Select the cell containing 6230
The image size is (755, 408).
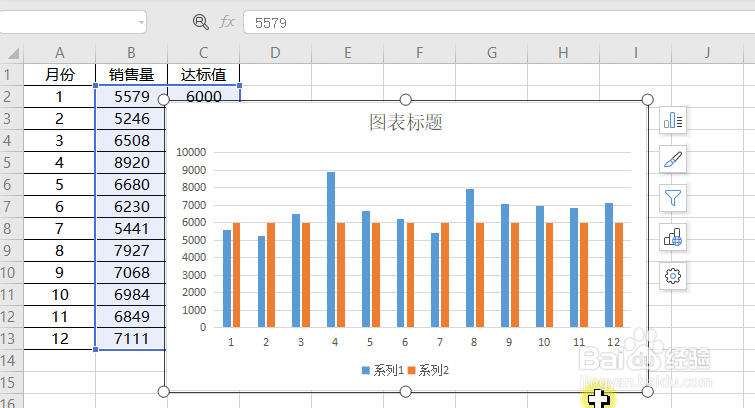click(x=131, y=207)
